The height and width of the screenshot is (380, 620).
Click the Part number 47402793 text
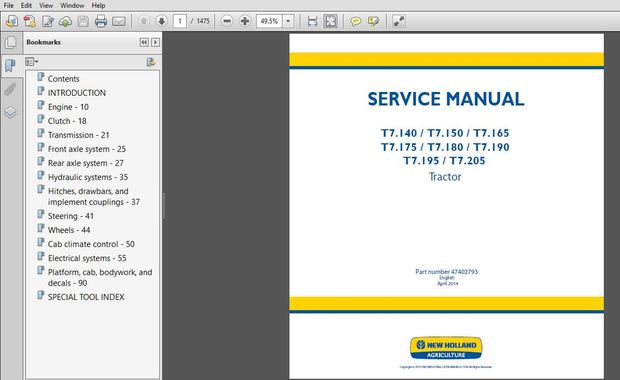click(446, 272)
